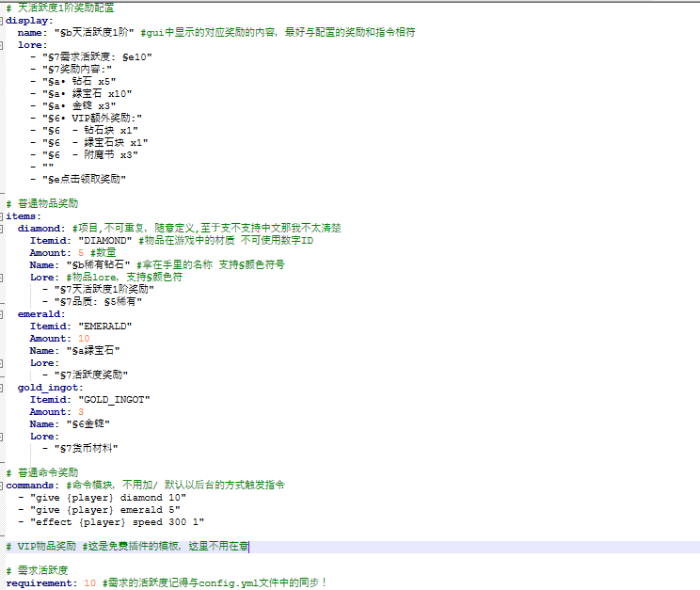The image size is (700, 590).
Task: Collapse the diamond Lore block fold marker
Action: coord(3,277)
